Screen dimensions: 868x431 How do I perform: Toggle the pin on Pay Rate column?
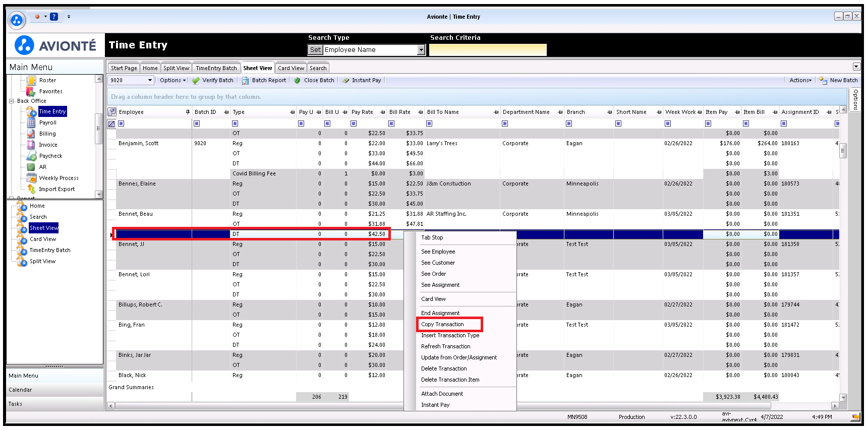(x=383, y=112)
